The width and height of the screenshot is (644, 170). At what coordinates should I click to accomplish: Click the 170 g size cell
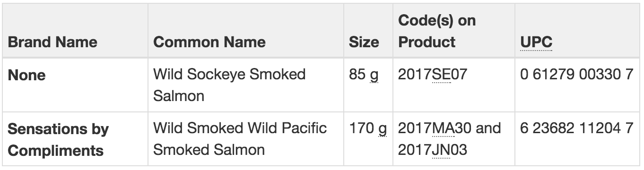[x=368, y=128]
